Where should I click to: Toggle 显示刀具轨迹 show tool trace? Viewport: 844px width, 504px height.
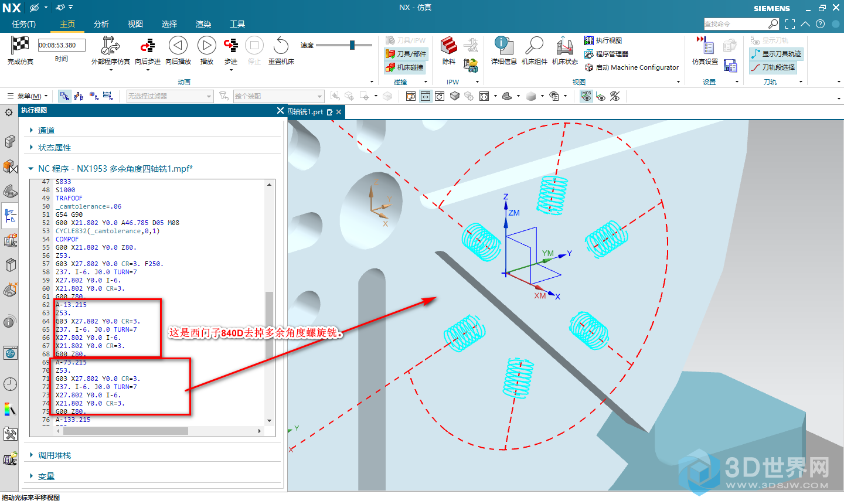click(x=777, y=54)
